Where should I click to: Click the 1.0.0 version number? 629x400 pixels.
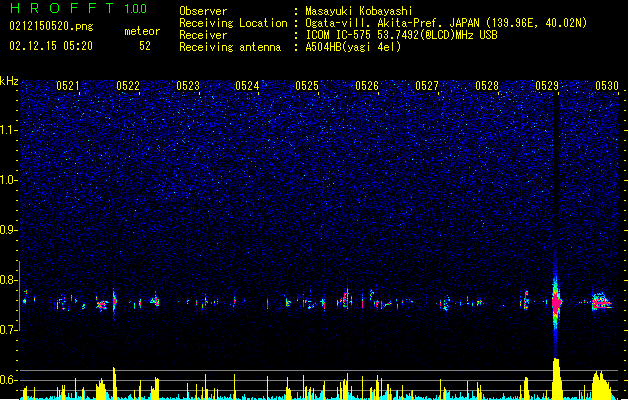pos(135,9)
